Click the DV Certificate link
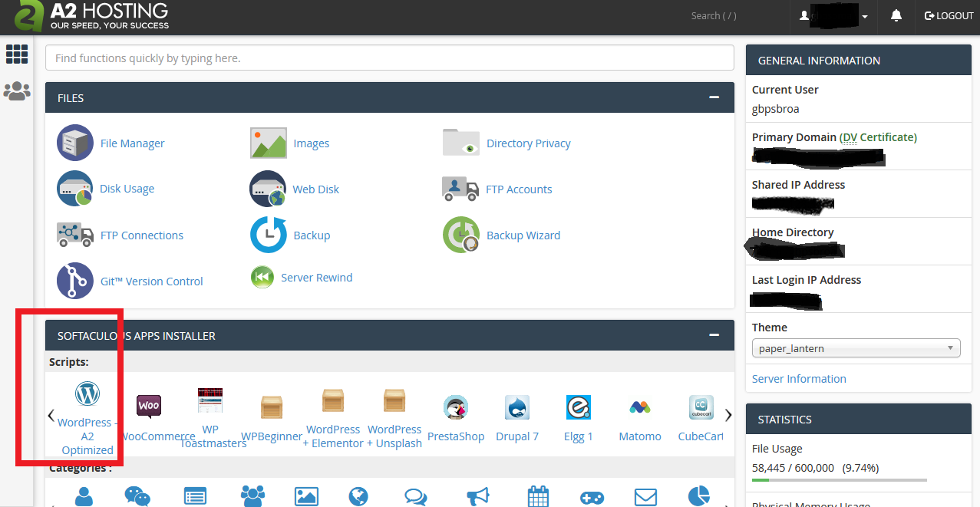This screenshot has width=980, height=507. coord(878,137)
